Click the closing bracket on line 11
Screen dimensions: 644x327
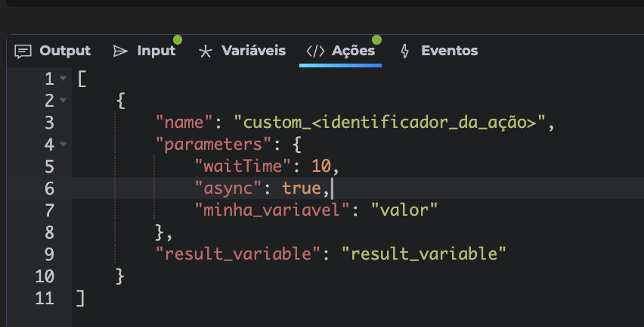pyautogui.click(x=81, y=298)
